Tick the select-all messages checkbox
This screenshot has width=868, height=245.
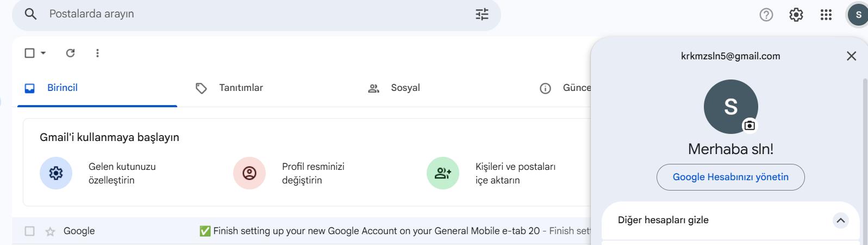point(30,53)
